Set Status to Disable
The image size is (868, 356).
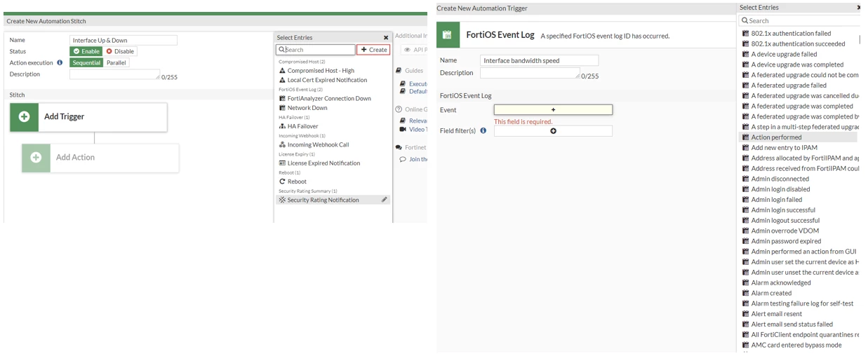click(120, 51)
